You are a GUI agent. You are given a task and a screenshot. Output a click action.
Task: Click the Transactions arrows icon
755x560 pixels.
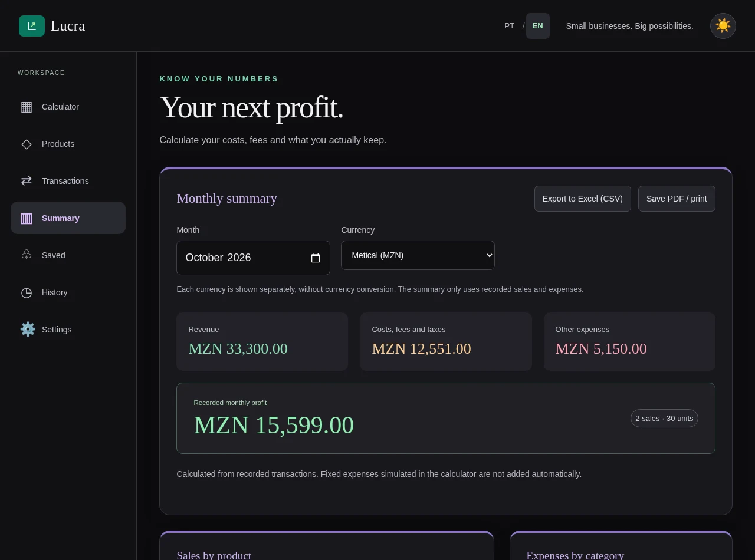point(27,181)
